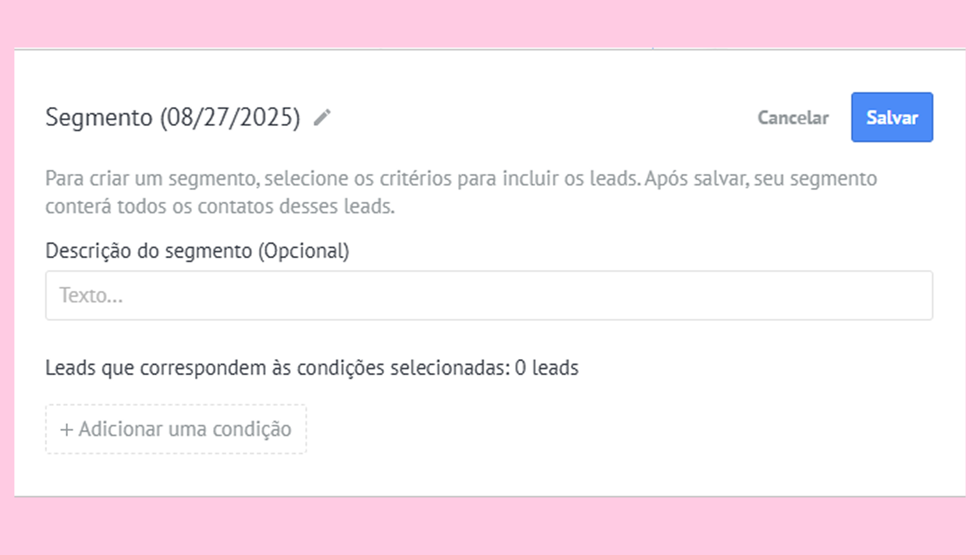The image size is (980, 555).
Task: Add a condition to the segment
Action: tap(176, 429)
